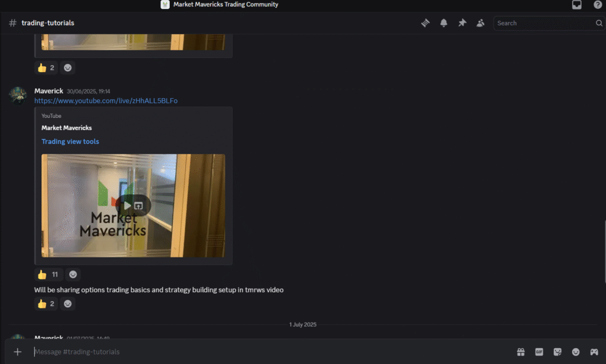
Task: Open the sticker picker
Action: coord(557,352)
